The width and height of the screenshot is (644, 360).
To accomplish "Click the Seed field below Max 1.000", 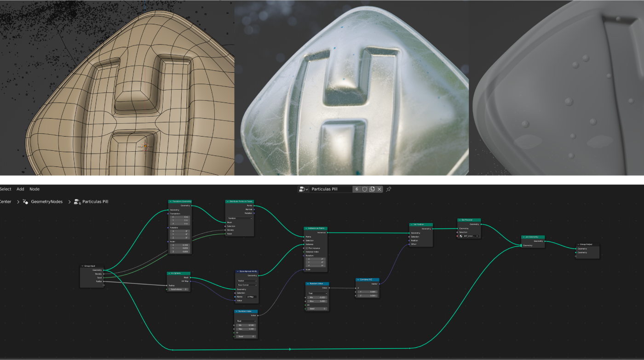I will (x=247, y=337).
